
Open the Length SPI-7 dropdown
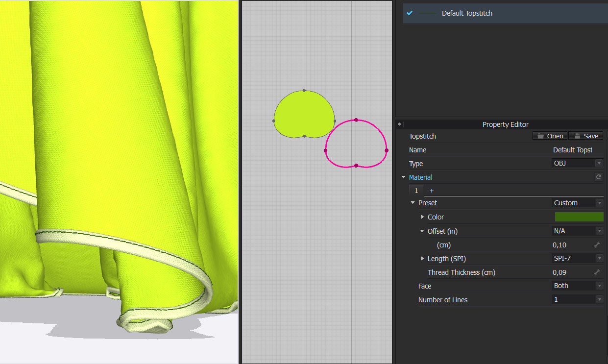[578, 258]
